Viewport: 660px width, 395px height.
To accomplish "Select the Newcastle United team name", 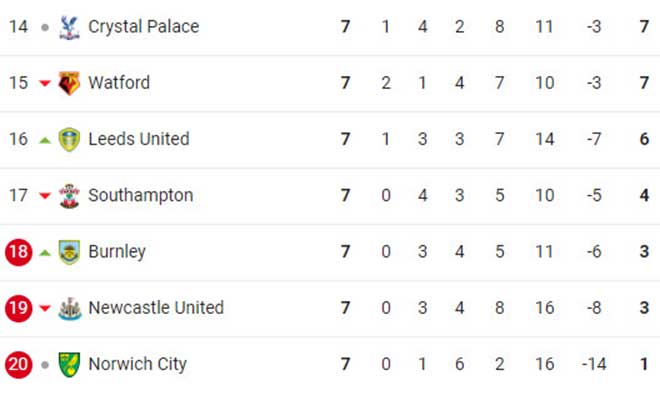I will click(x=156, y=308).
